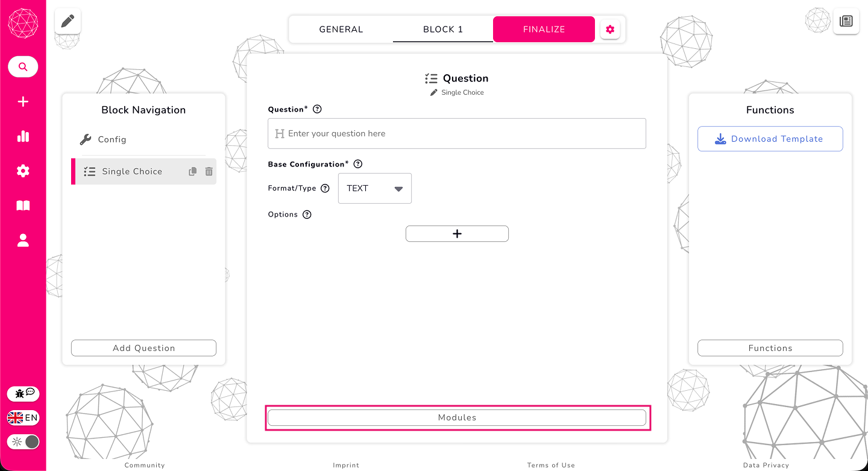Open help tooltip next to Base Configuration

point(357,163)
